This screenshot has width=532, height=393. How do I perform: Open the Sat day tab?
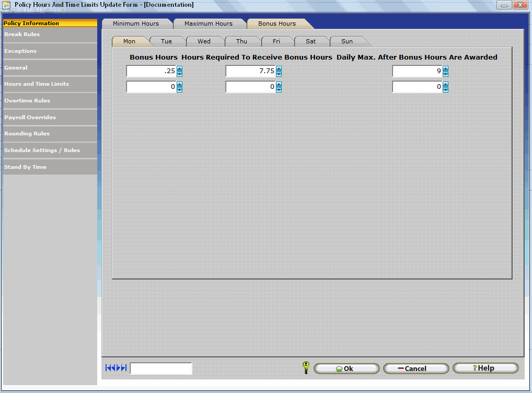[311, 41]
